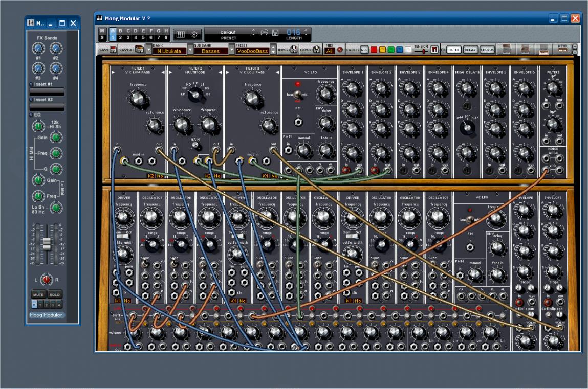Click the Export preset icon
The image size is (588, 389).
(317, 49)
